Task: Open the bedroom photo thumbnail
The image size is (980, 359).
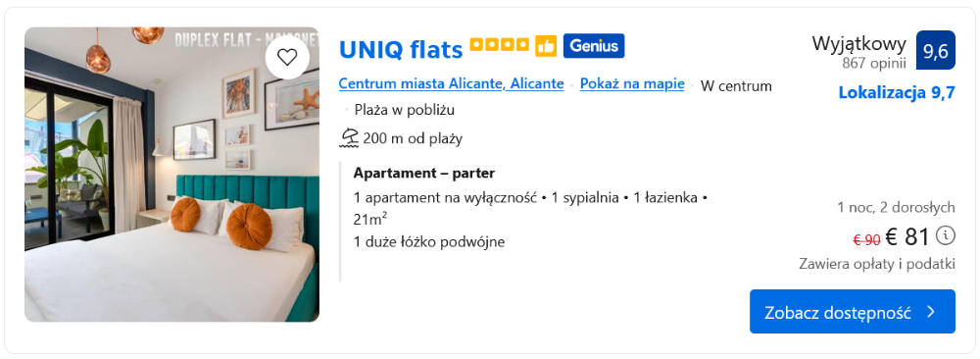Action: 171,175
